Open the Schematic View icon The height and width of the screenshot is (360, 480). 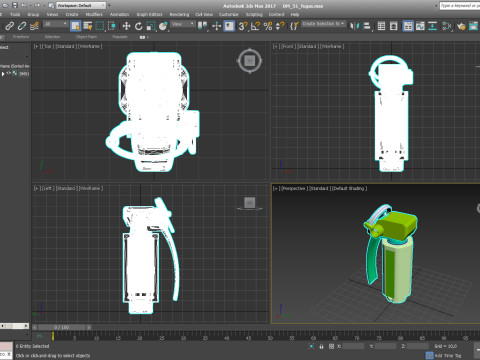pos(432,26)
